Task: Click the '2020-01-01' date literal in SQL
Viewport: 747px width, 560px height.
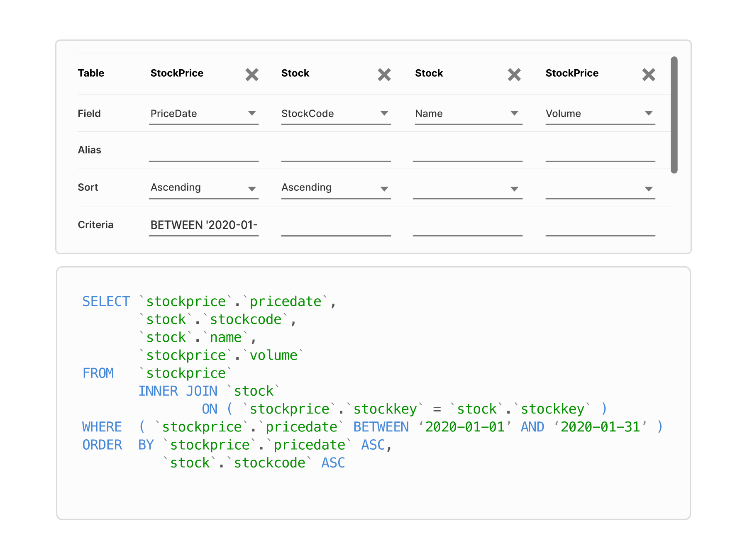Action: point(465,427)
